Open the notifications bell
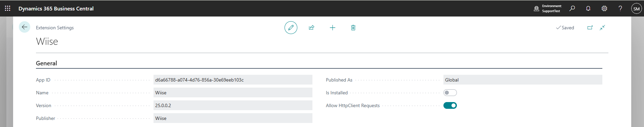Screen dimensions: 644x127 [588, 8]
